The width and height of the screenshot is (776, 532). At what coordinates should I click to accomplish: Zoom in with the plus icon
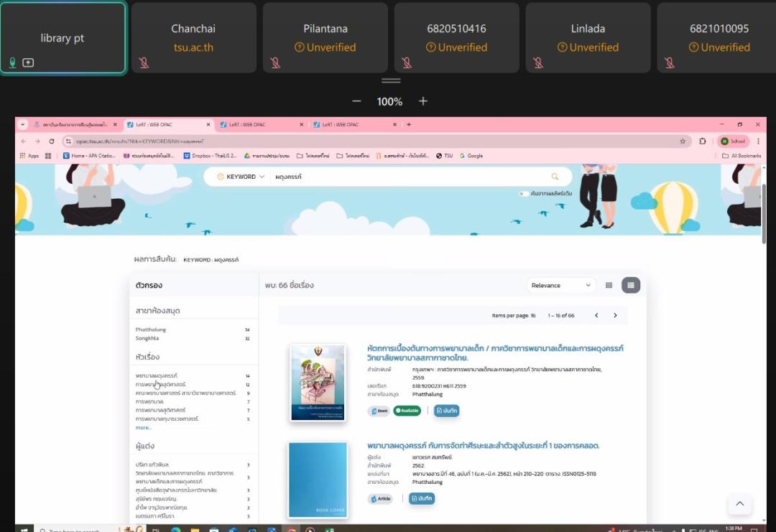point(423,101)
